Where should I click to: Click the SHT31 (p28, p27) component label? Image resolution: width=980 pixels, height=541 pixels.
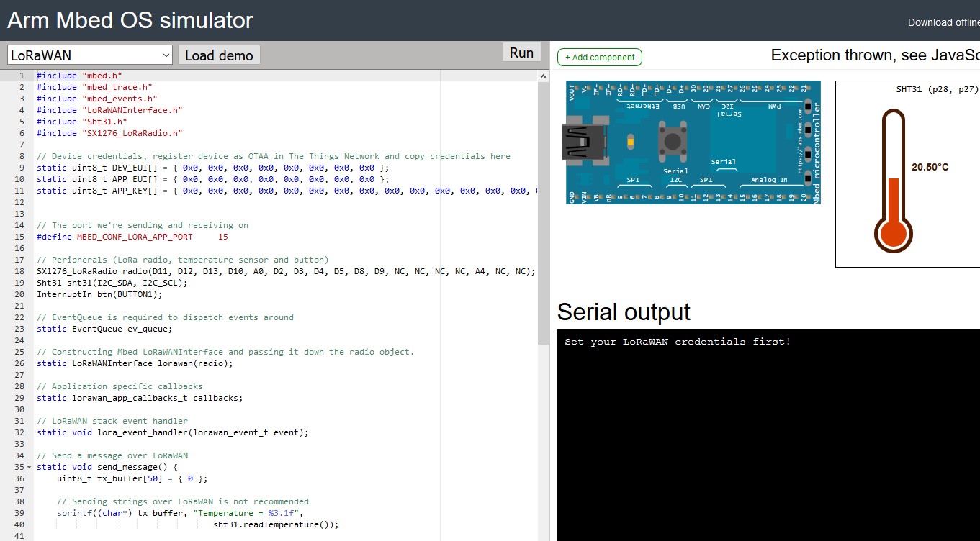(x=938, y=90)
